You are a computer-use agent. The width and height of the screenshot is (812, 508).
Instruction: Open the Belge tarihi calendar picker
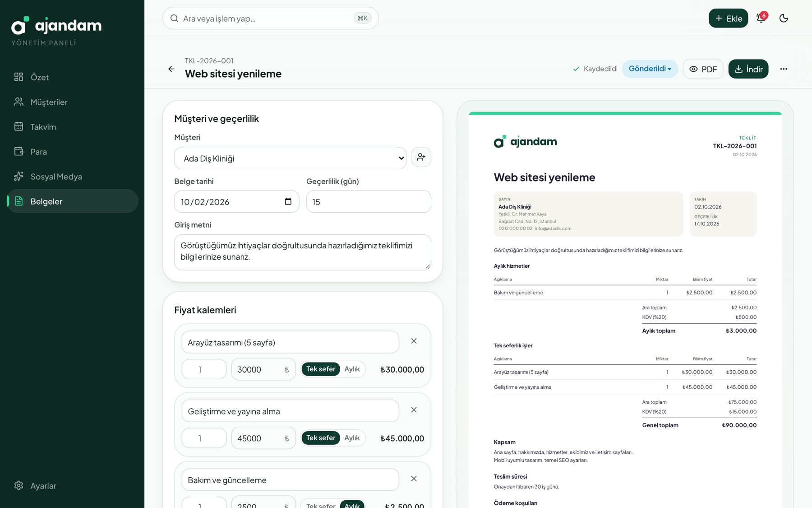tap(288, 201)
